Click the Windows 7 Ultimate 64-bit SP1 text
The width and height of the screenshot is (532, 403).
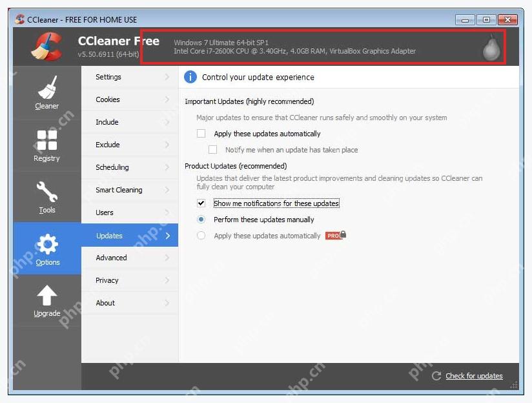click(221, 43)
